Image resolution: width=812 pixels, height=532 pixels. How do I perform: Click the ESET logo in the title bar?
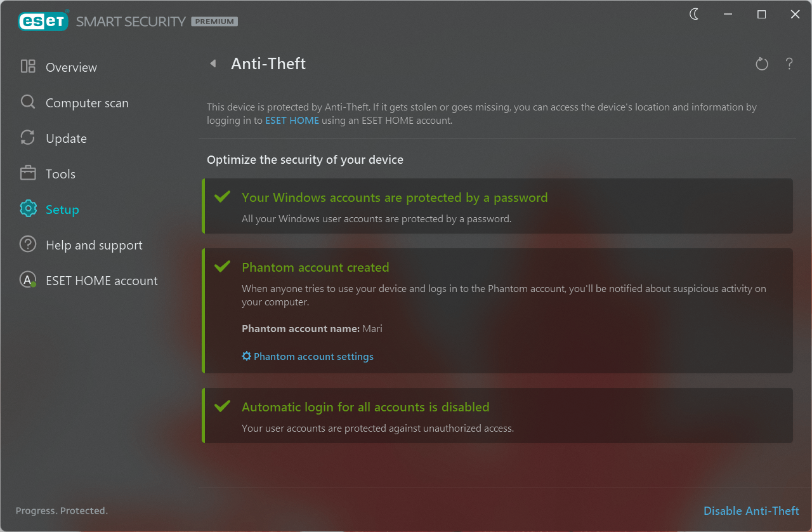[x=42, y=21]
